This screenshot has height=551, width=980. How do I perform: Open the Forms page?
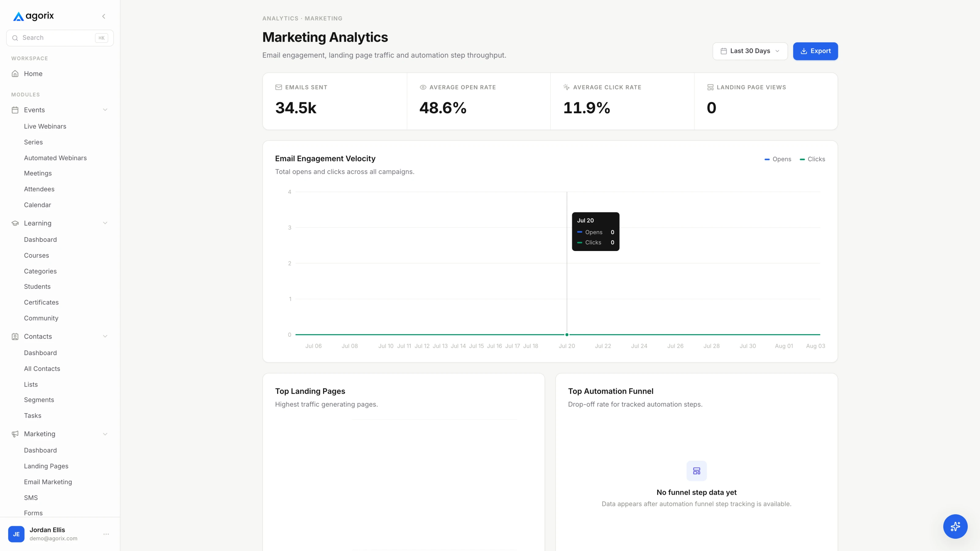pos(33,513)
